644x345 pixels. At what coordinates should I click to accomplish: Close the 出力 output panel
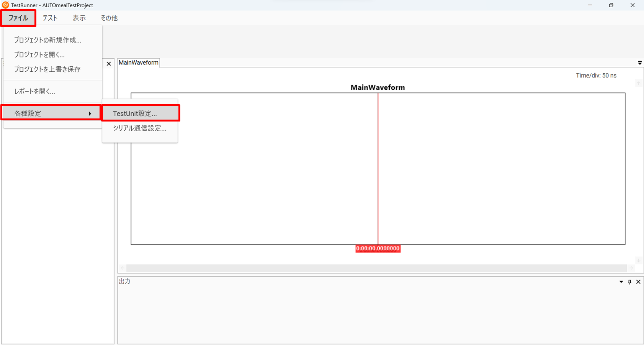coord(638,282)
